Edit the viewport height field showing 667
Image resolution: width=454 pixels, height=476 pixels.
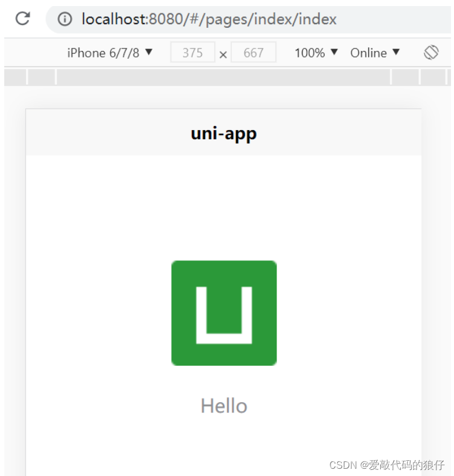254,53
